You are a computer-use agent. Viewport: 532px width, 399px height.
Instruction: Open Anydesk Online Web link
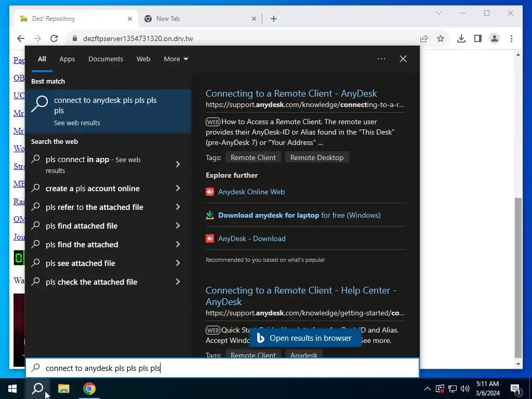pos(251,192)
